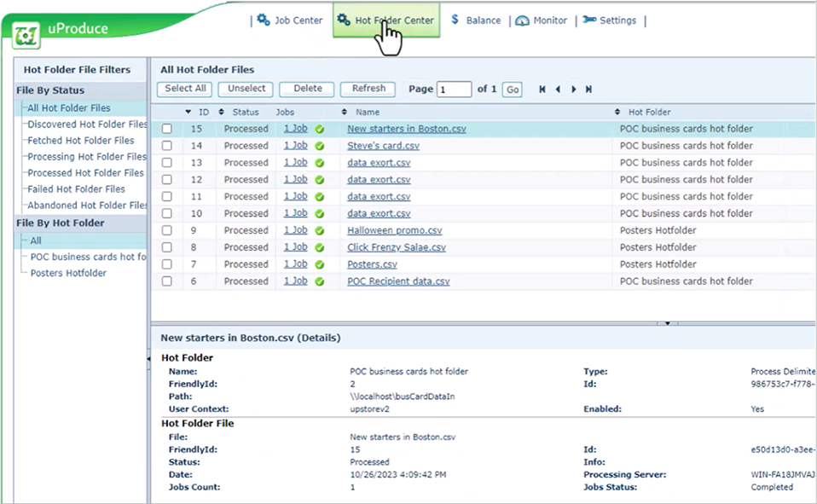Select All Hot Folder Files filter
Viewport: 817px width, 504px height.
pyautogui.click(x=69, y=108)
